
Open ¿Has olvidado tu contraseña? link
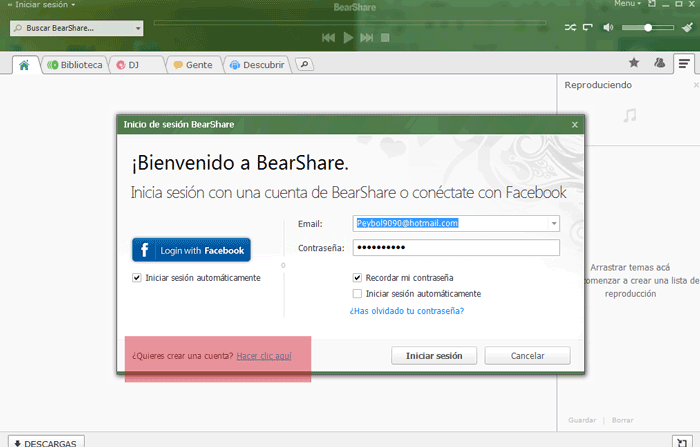(x=407, y=311)
